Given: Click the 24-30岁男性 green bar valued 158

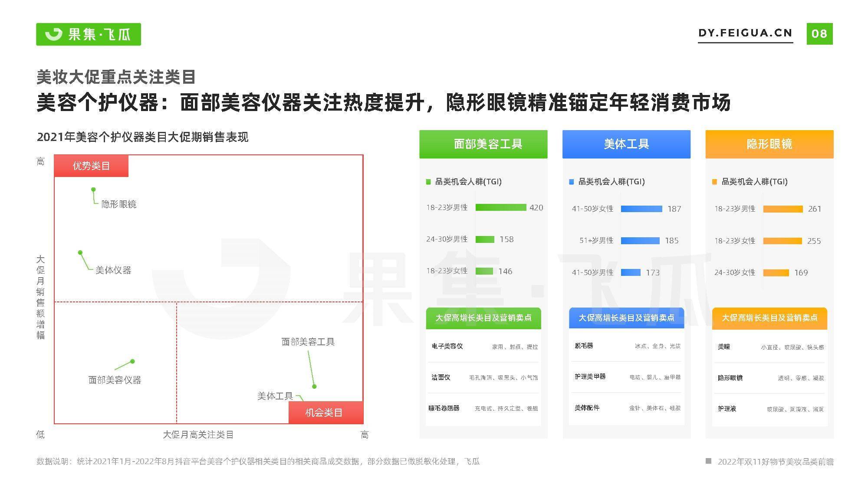Looking at the screenshot, I should (485, 239).
